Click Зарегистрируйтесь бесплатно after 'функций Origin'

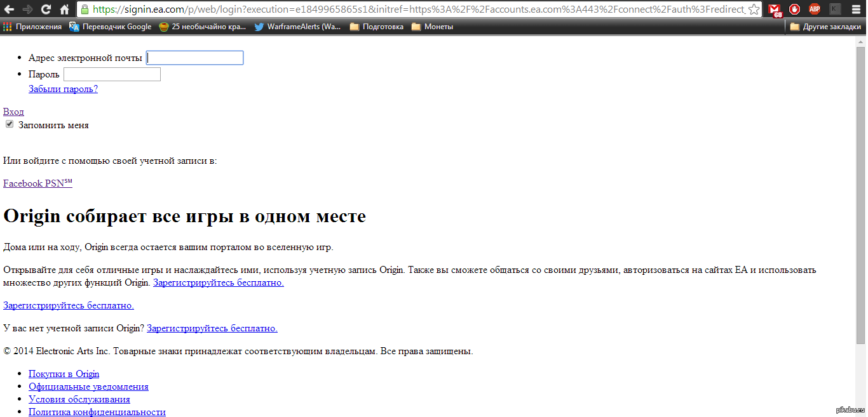[x=219, y=282]
